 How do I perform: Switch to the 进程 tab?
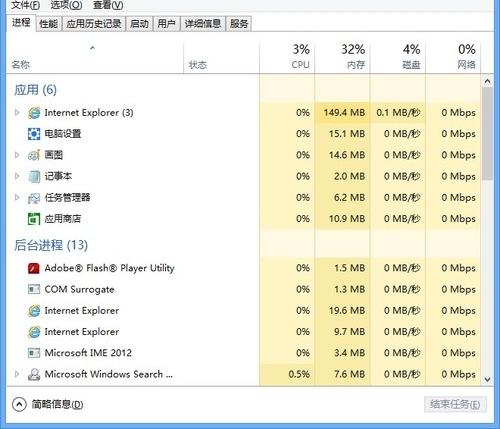[21, 23]
